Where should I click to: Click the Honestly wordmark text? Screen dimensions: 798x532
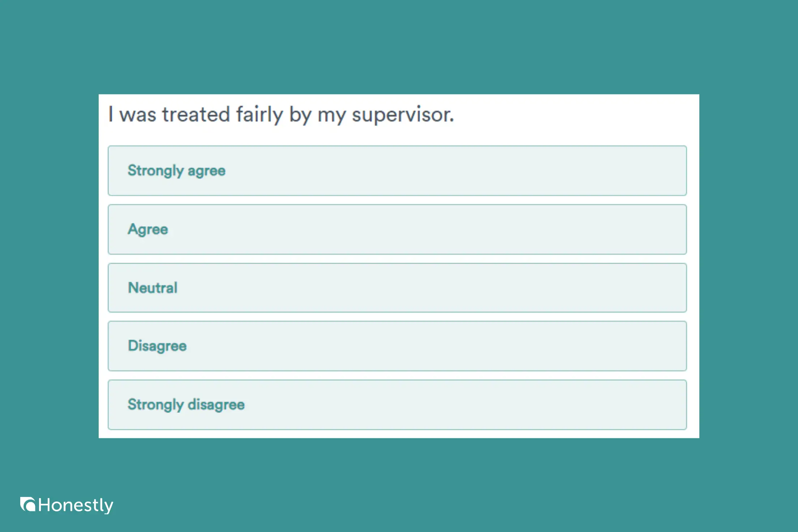pyautogui.click(x=77, y=505)
